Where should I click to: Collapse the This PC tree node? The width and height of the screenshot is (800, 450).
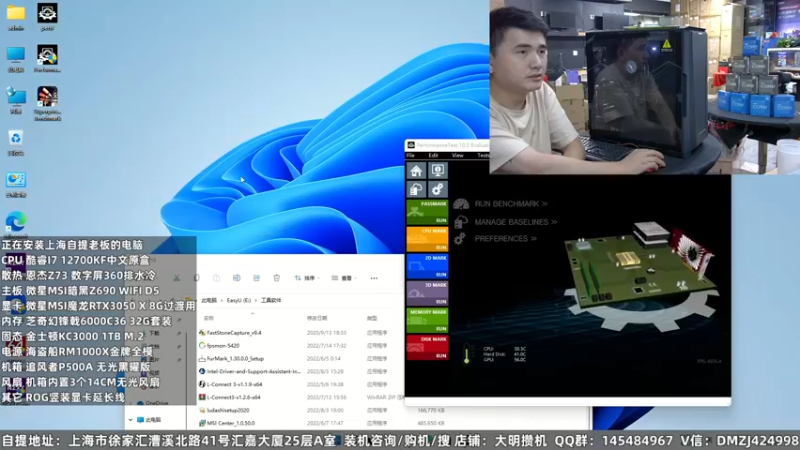[x=131, y=420]
